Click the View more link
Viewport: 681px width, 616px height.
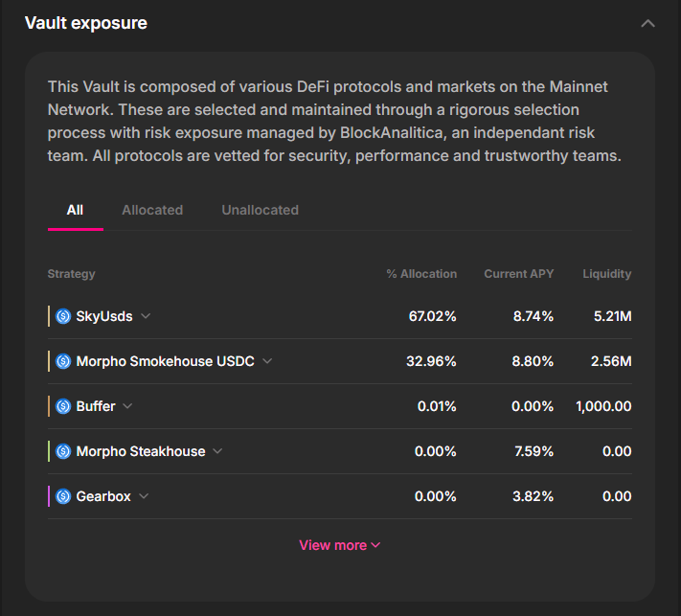tap(340, 545)
